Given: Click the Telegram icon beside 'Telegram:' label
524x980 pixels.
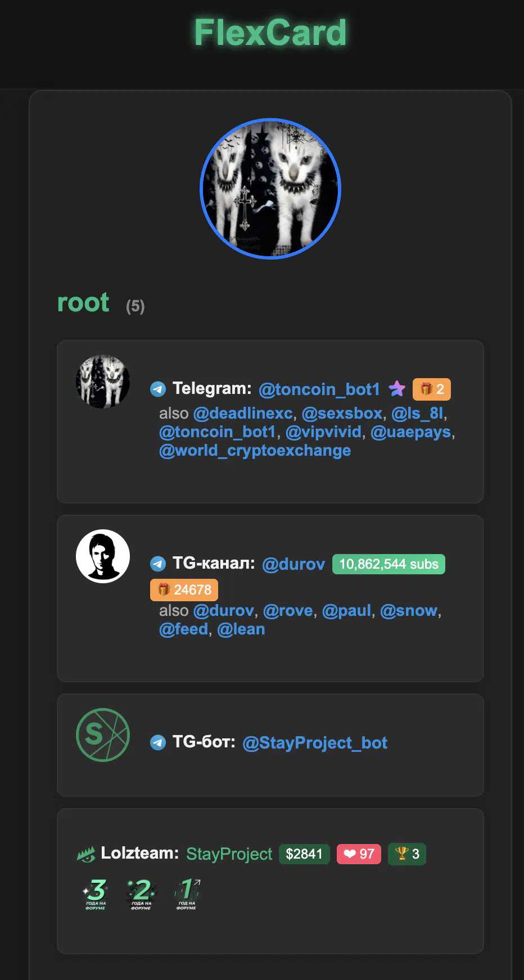Looking at the screenshot, I should point(158,388).
